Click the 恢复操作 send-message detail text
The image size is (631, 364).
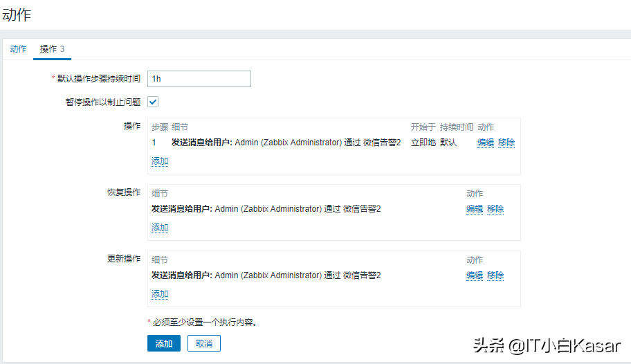pyautogui.click(x=266, y=209)
